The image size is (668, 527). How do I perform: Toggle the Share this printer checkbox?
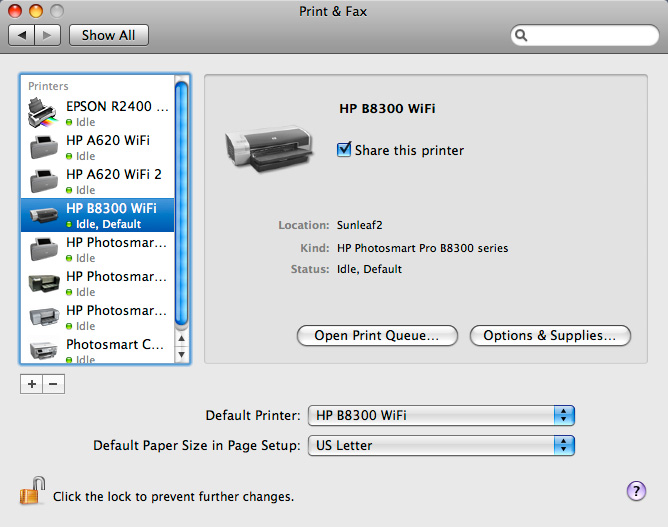(x=343, y=150)
